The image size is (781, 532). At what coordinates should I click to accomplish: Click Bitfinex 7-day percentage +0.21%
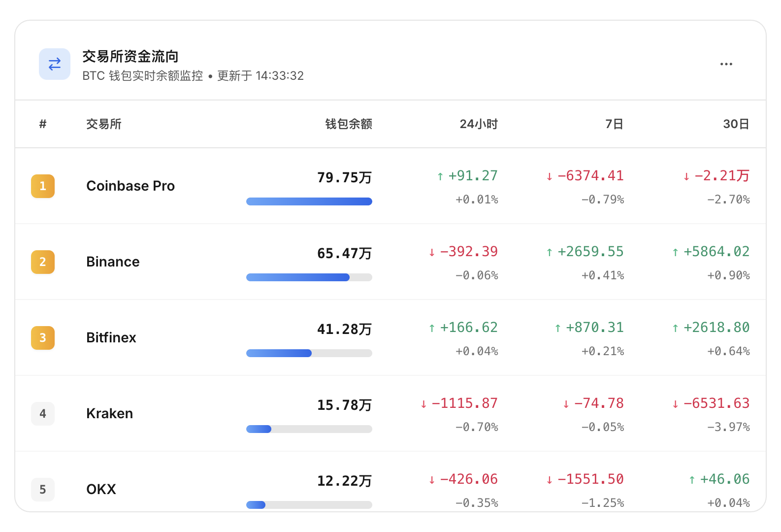click(x=603, y=351)
